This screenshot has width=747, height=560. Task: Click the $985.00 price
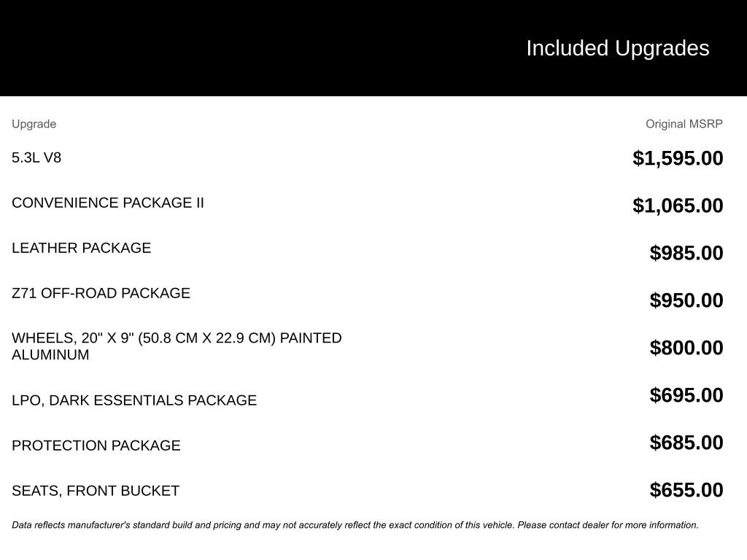point(686,253)
